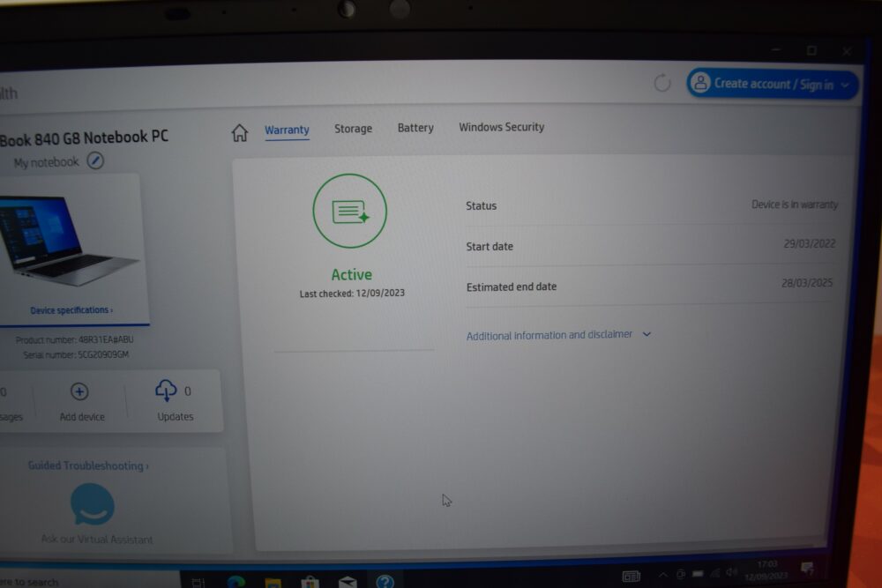Screen dimensions: 882x588
Task: Switch to the Storage tab
Action: 354,129
